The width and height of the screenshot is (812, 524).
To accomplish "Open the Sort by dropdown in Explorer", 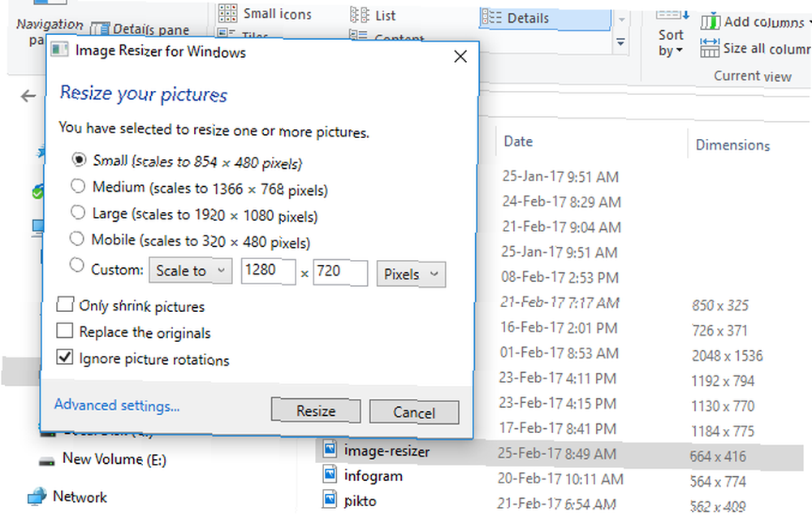I will (x=671, y=42).
